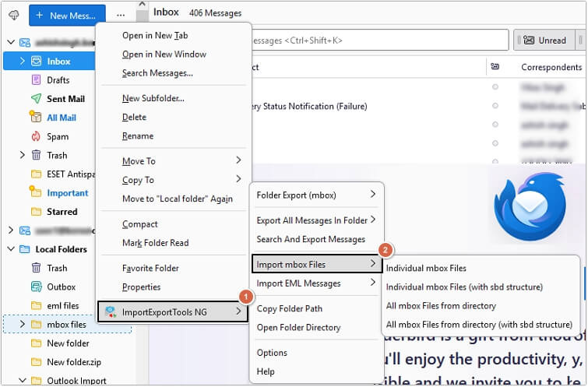Open Export All Messages In Folder submenu
Viewport: 588px width, 387px height.
pos(316,220)
